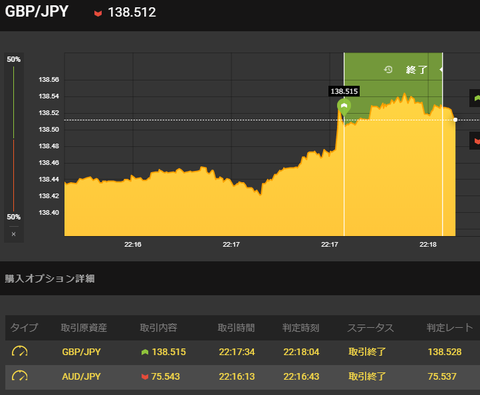Click the GBP/JPY pair title
The image size is (480, 395).
click(37, 11)
